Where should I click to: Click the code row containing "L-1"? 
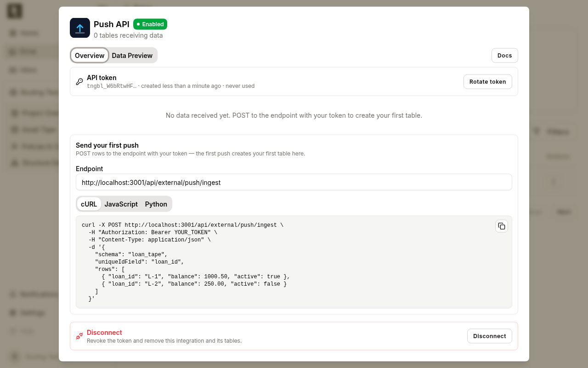pos(196,277)
